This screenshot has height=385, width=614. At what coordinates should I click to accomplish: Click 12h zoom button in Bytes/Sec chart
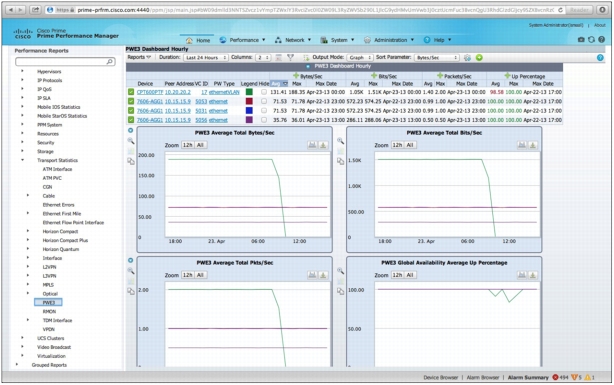click(188, 145)
